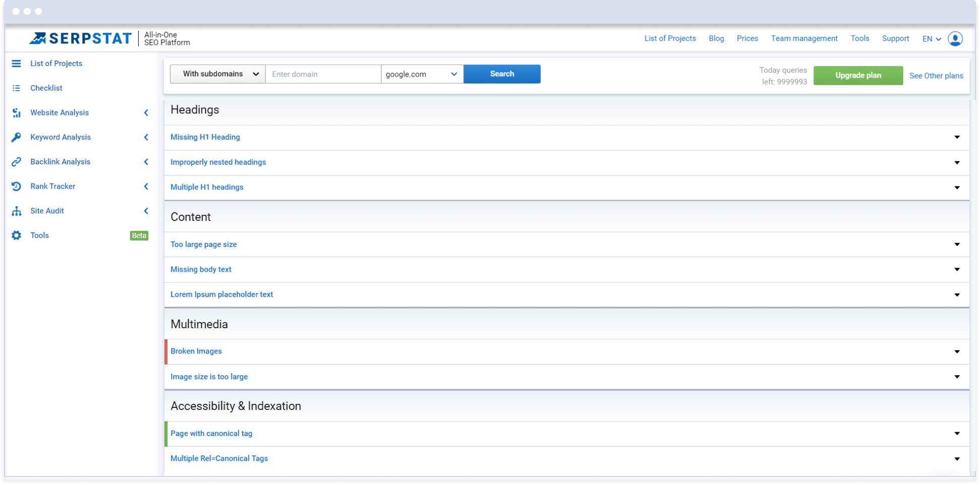Screen dimensions: 980x485
Task: Expand Multiple H1 headings row arrow
Action: tap(957, 188)
